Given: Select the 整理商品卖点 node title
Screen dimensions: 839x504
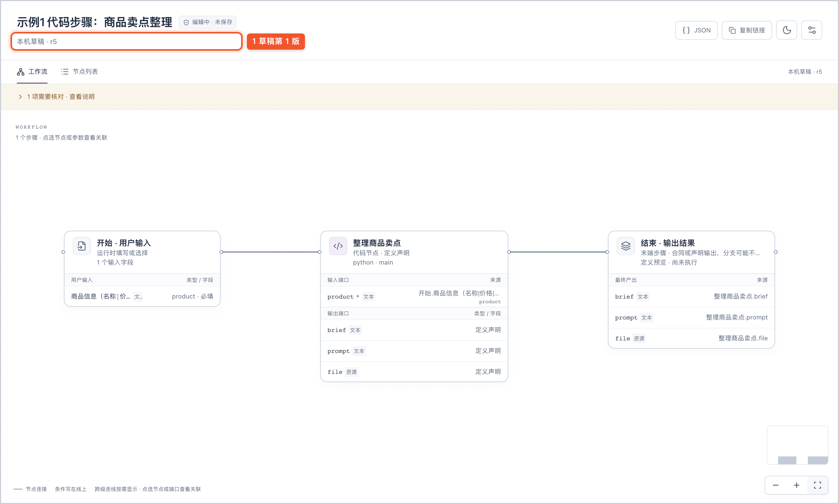Looking at the screenshot, I should [x=377, y=243].
